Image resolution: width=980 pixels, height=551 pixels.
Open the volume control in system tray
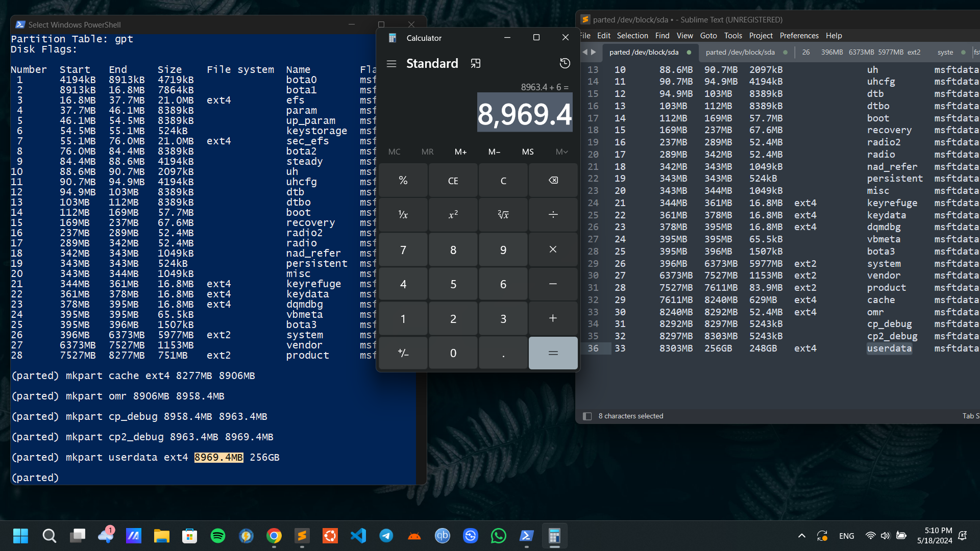pos(885,536)
